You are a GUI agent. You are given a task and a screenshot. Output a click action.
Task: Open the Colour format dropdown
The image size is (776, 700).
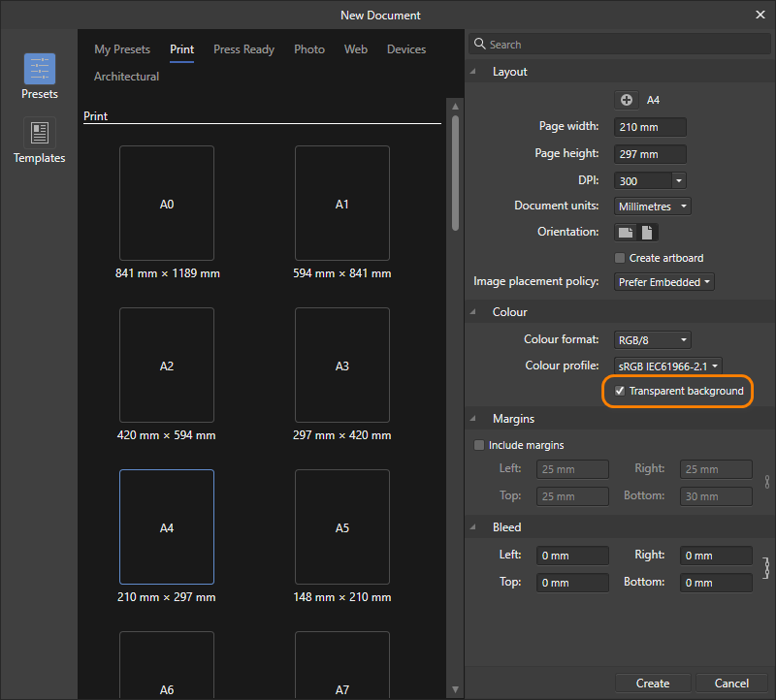pyautogui.click(x=652, y=340)
